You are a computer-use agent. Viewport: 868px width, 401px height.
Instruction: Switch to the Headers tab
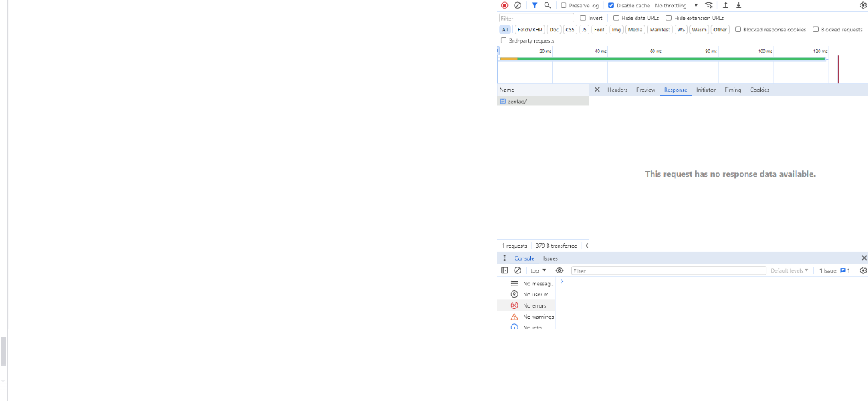click(617, 90)
